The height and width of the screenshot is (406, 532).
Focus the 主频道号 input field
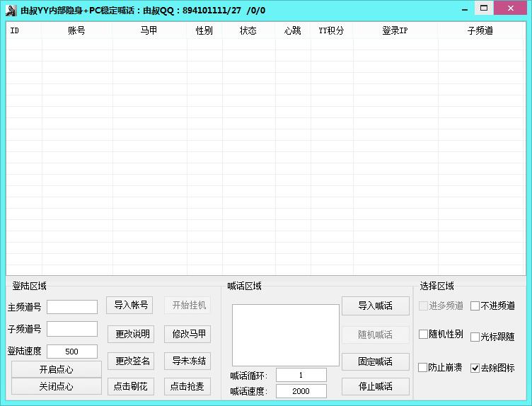tap(72, 307)
